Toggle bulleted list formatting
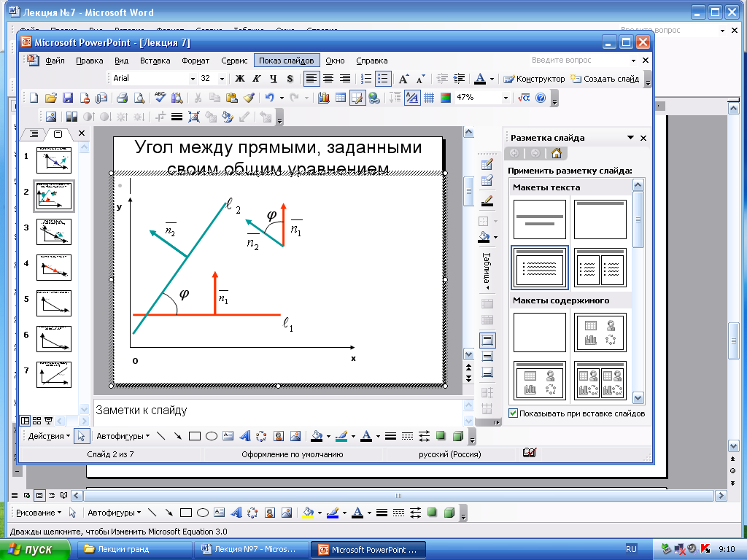 click(383, 79)
